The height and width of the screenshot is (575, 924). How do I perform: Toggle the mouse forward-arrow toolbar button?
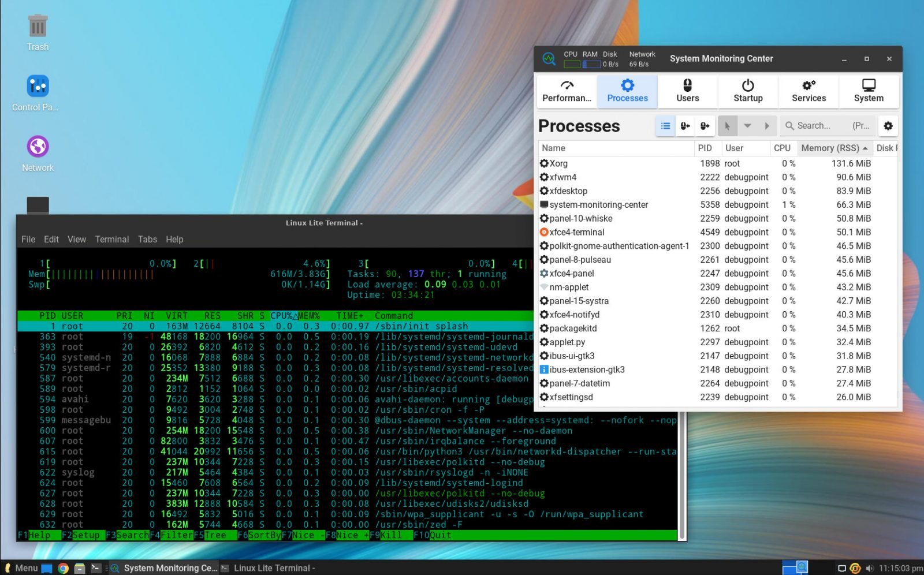tap(705, 125)
